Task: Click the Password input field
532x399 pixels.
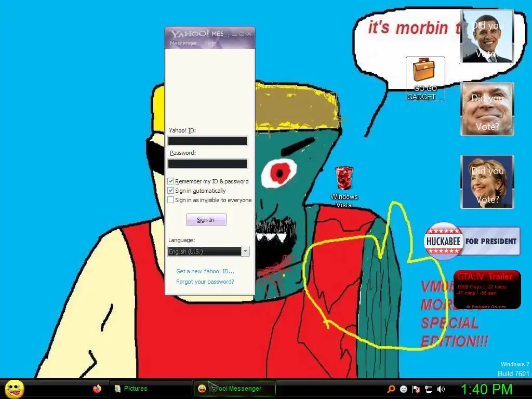Action: tap(208, 164)
